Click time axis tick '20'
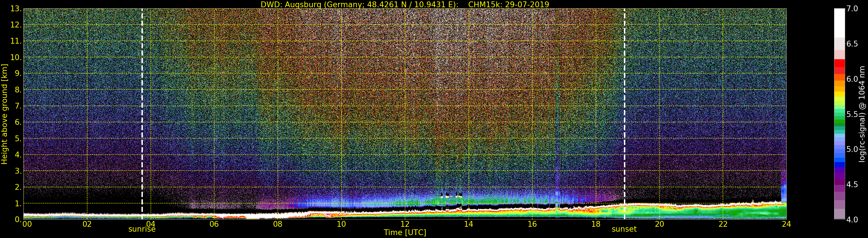 659,224
